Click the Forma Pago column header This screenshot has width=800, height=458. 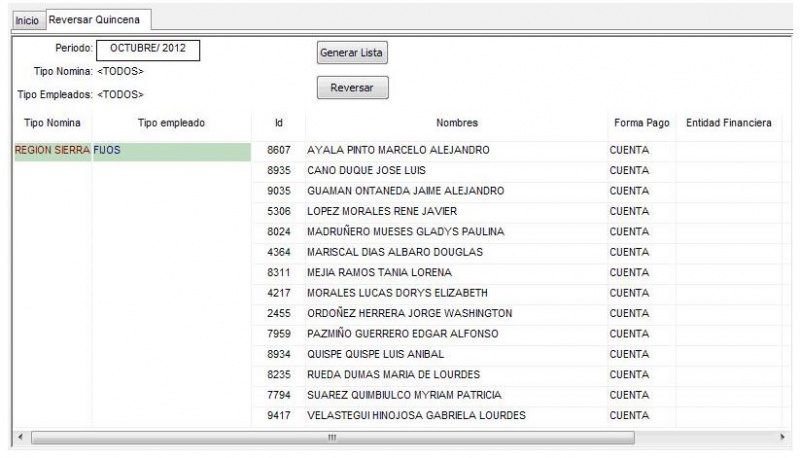tap(641, 122)
